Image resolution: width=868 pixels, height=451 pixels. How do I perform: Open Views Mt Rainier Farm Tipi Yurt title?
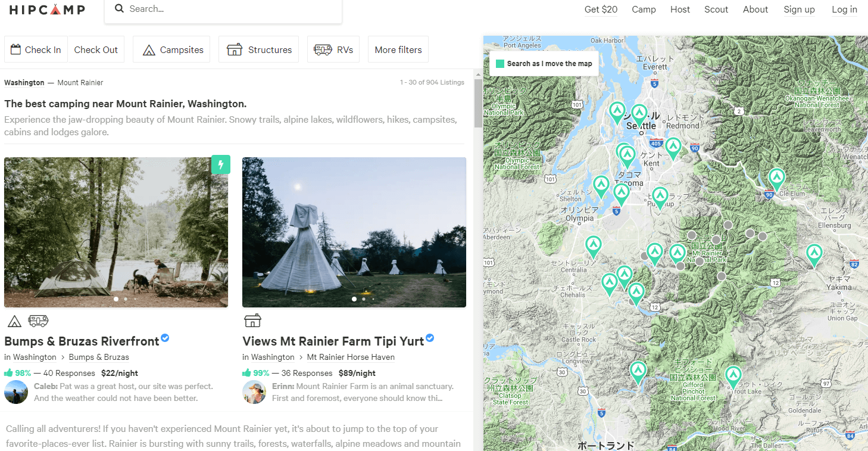[x=333, y=341]
